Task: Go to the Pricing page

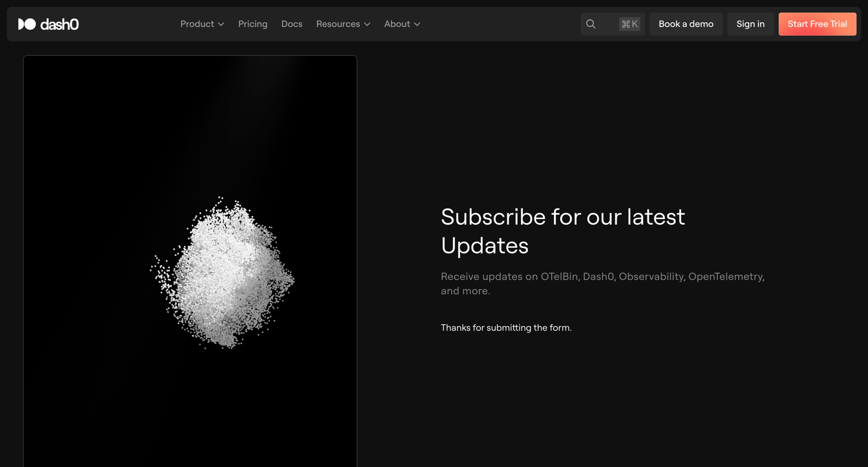Action: 253,24
